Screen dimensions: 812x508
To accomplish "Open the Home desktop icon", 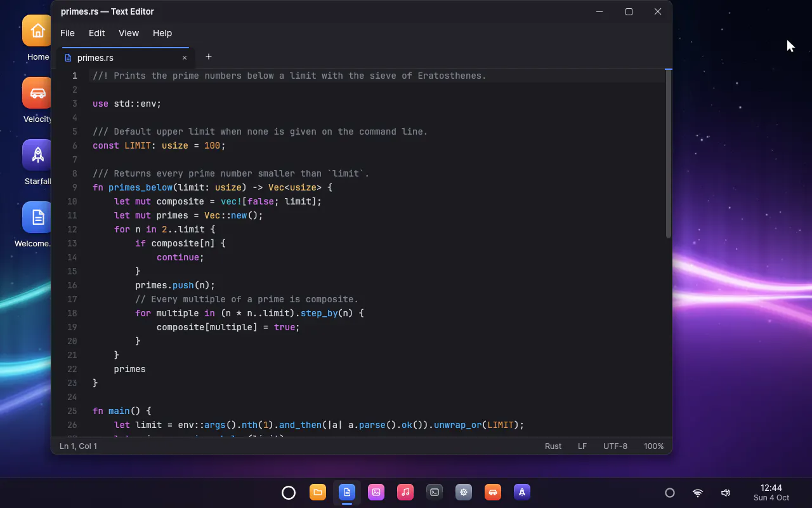I will pos(38,38).
